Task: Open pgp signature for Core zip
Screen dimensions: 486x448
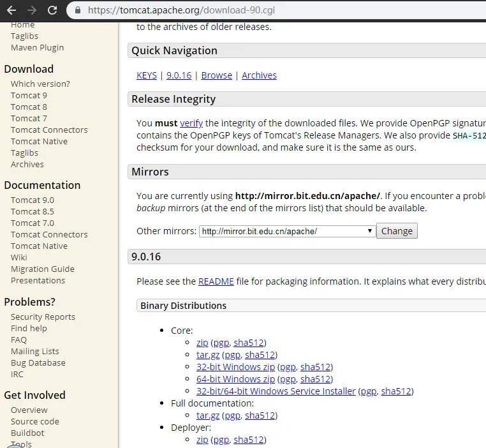Action: 221,343
